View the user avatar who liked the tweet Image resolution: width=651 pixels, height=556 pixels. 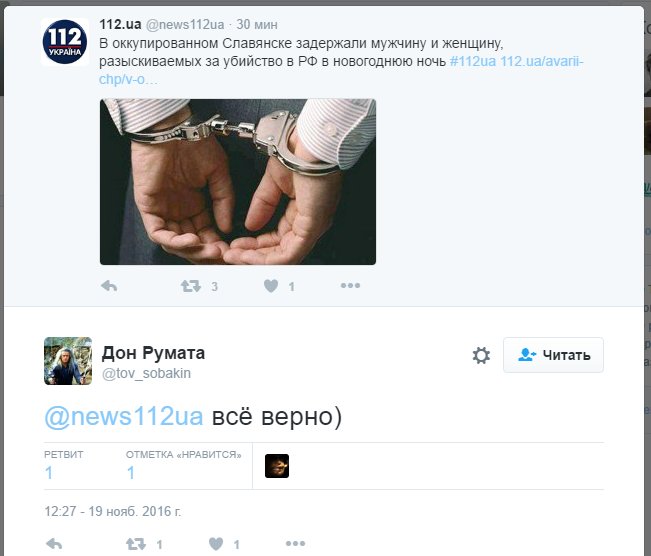277,466
